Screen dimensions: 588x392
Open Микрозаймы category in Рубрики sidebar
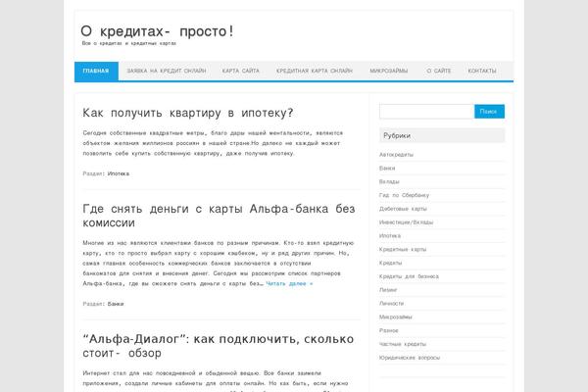click(396, 317)
